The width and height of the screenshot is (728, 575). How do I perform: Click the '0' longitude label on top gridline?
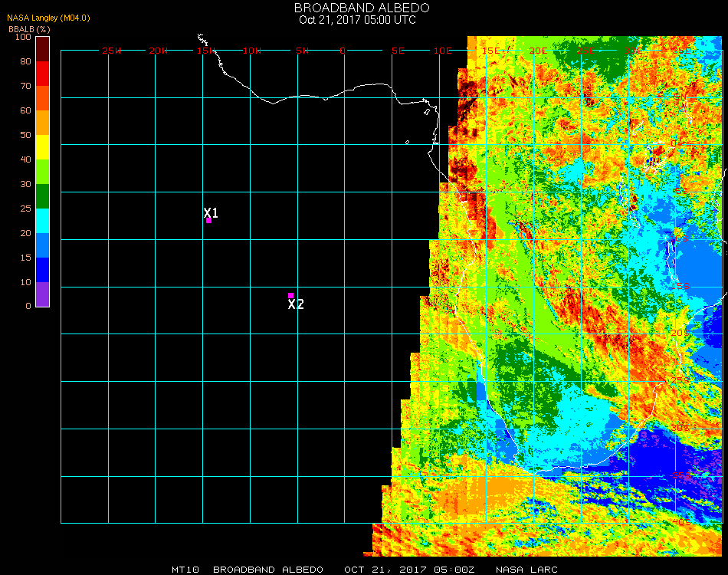pyautogui.click(x=343, y=51)
